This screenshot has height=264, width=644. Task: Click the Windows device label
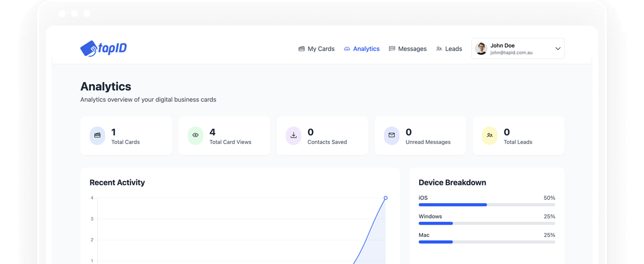430,217
